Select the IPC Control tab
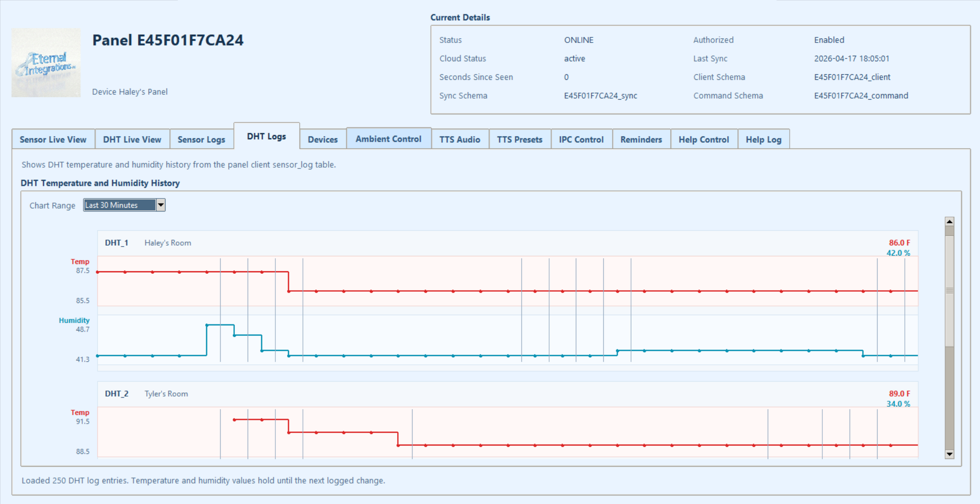 (581, 139)
